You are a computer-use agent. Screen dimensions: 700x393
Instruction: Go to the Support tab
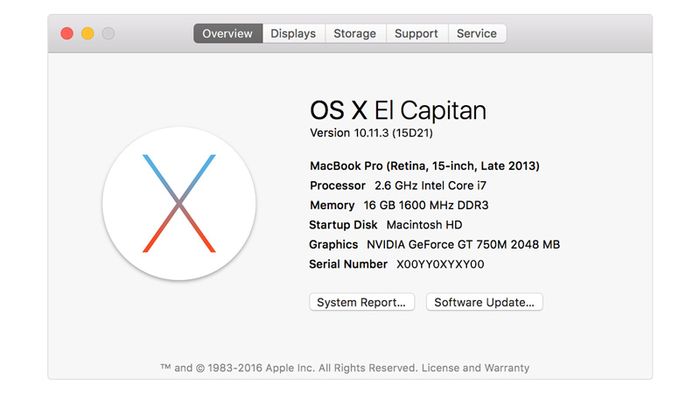coord(417,33)
